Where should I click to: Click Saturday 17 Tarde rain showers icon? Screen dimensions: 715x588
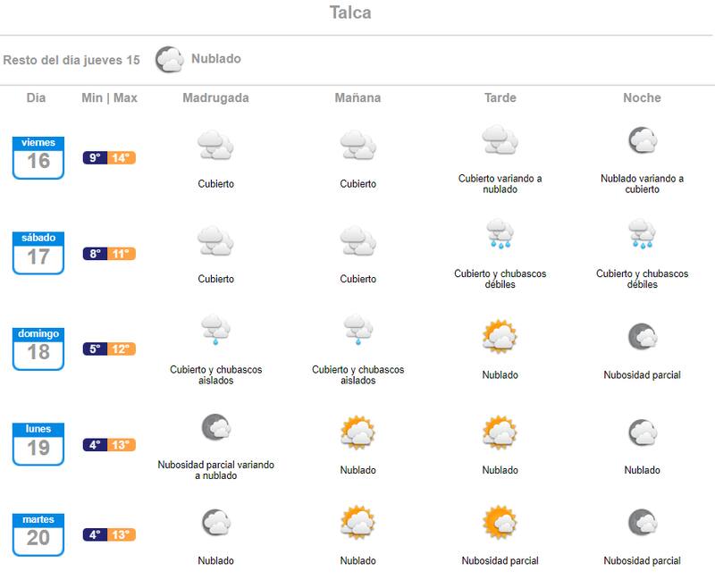pos(500,234)
